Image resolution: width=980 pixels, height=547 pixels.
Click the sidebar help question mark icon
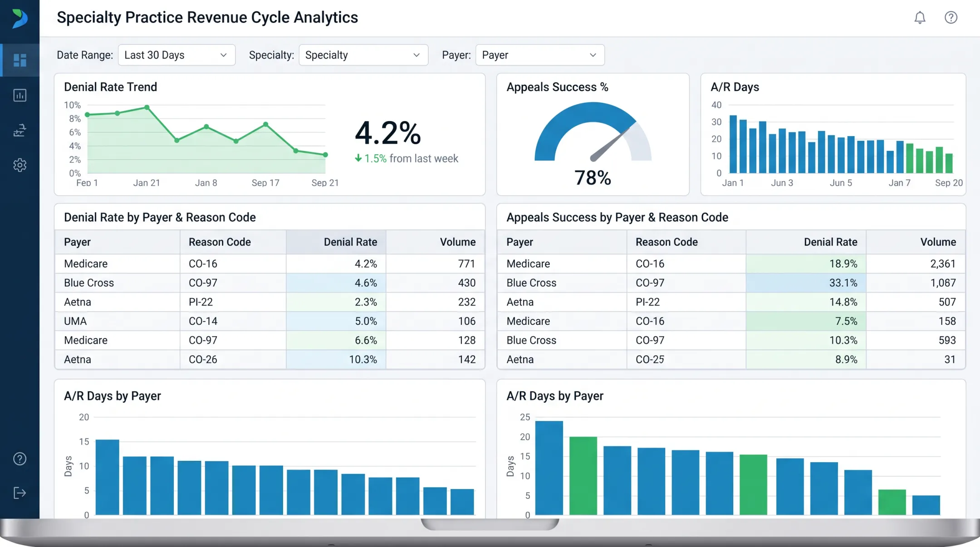point(20,459)
